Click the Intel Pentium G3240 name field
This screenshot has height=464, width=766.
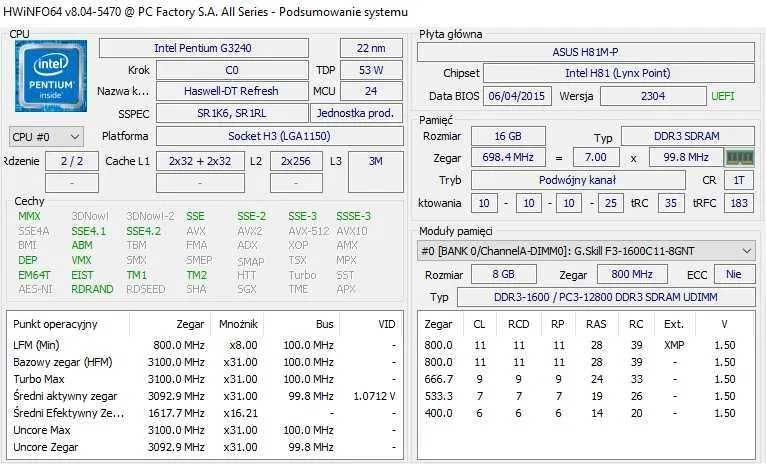(x=204, y=48)
